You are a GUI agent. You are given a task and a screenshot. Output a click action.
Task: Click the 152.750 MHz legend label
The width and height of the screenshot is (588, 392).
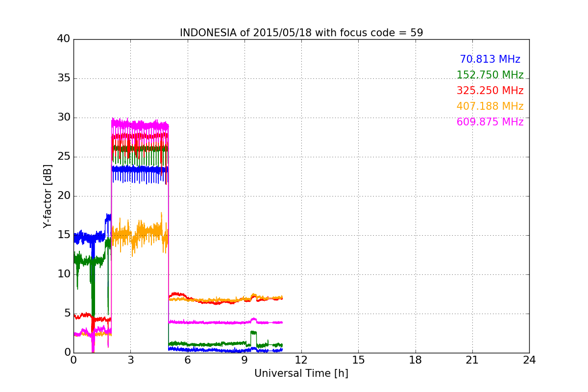(x=490, y=75)
